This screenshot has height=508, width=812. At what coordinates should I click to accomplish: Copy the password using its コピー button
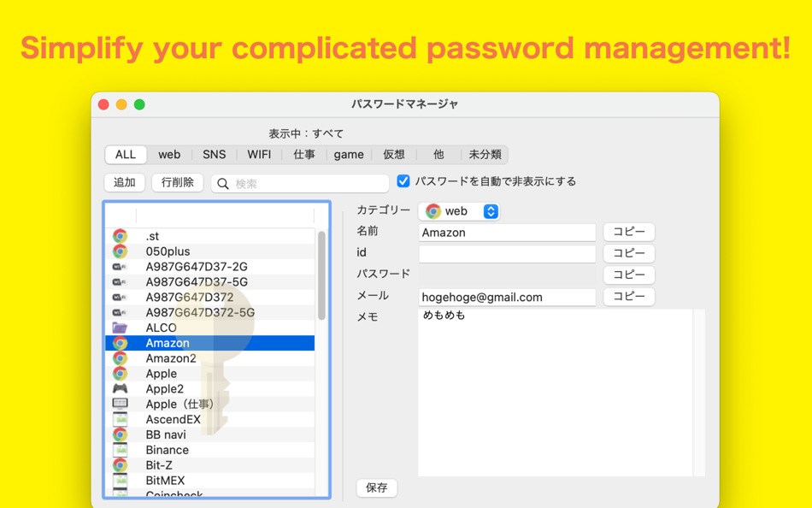(628, 275)
